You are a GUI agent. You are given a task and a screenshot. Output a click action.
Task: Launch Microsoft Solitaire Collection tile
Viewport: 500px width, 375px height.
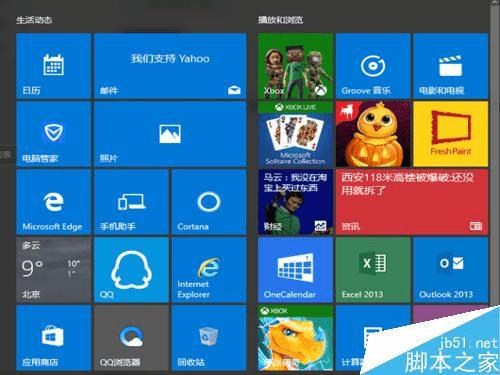[295, 134]
